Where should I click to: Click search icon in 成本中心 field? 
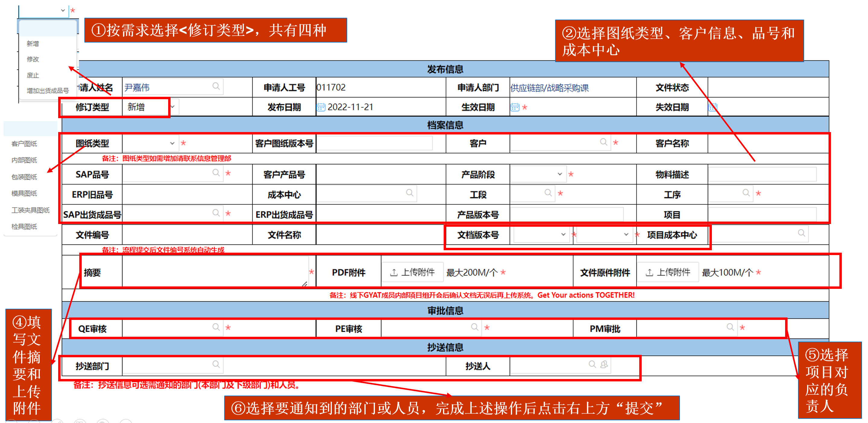point(410,193)
